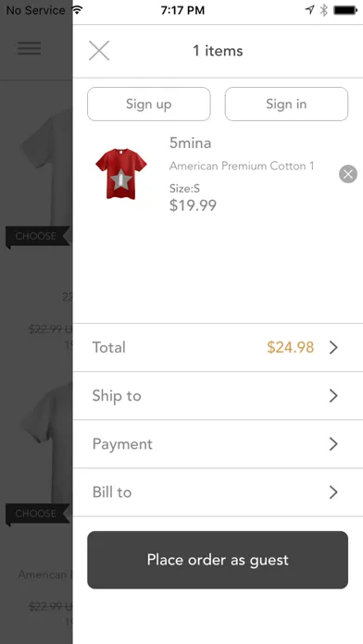View the $24.98 total amount
Screen dimensions: 363x644
(x=290, y=348)
